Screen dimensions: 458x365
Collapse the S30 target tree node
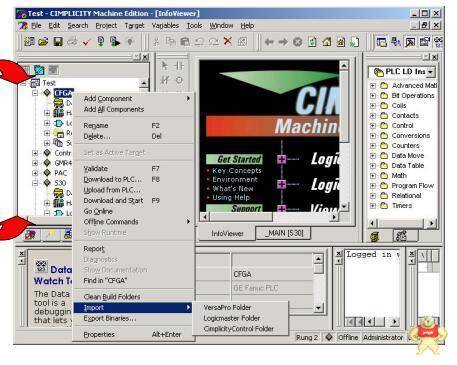[x=35, y=183]
